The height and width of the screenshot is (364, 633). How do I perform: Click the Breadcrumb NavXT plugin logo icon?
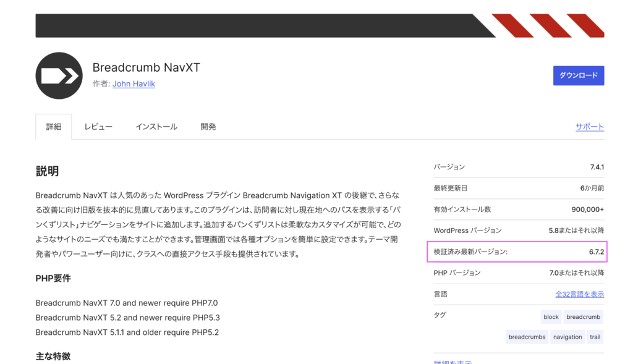tap(59, 75)
